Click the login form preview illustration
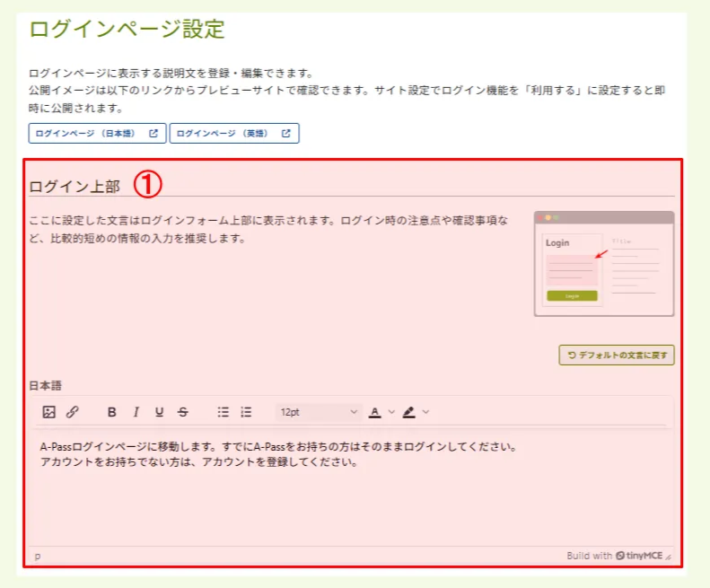The width and height of the screenshot is (710, 588). point(604,264)
